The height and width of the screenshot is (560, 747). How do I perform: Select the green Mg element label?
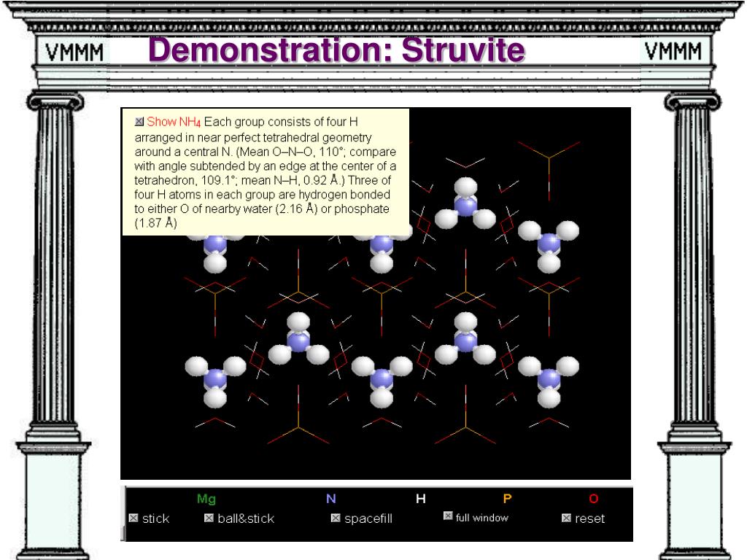point(206,499)
